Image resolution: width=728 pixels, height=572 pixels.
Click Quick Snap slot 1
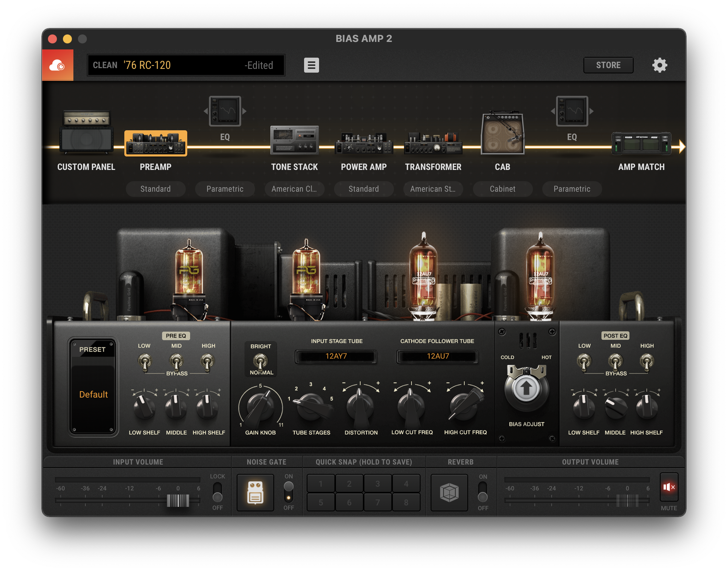[x=321, y=484]
